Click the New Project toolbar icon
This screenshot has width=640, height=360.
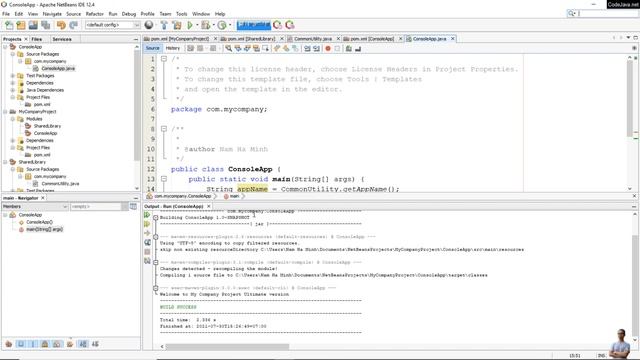(21, 25)
